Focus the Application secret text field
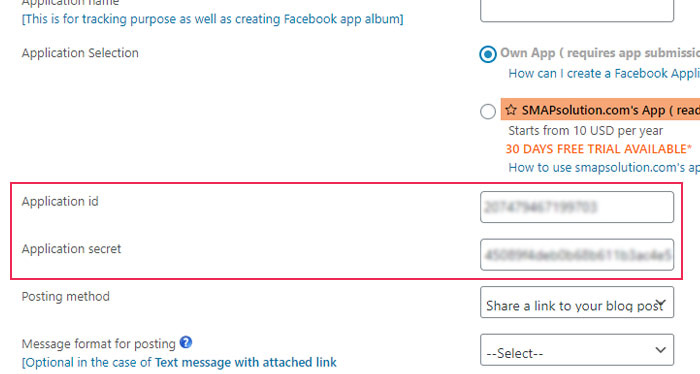The width and height of the screenshot is (700, 374). [x=577, y=254]
